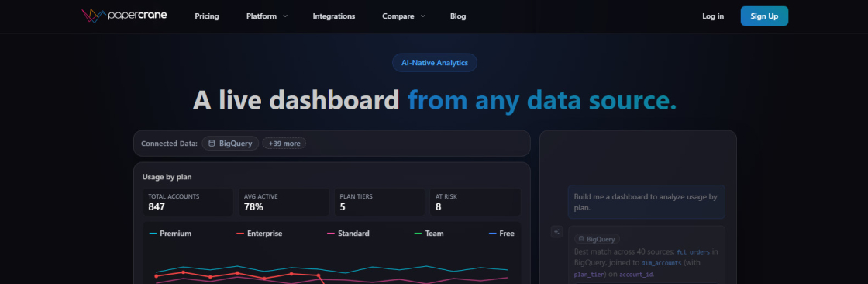Open the Pricing page
This screenshot has width=868, height=284.
point(207,16)
